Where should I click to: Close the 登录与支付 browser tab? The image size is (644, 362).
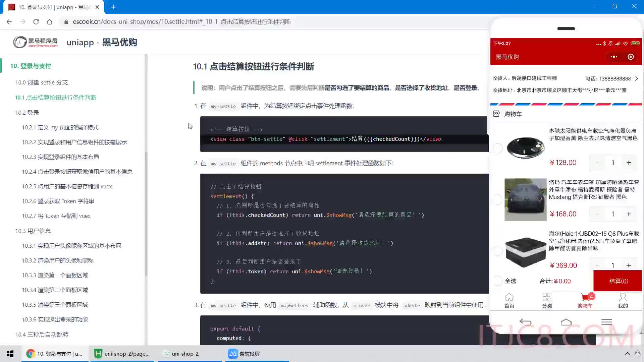(x=97, y=7)
